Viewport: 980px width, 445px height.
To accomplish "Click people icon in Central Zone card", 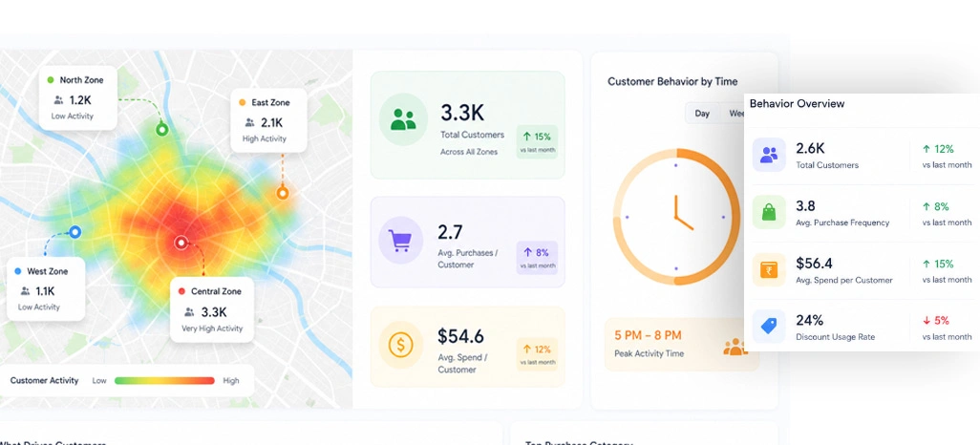I will [x=189, y=312].
